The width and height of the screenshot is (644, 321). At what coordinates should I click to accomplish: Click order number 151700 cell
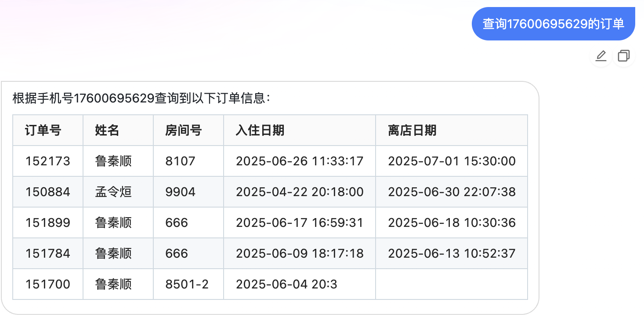click(48, 284)
